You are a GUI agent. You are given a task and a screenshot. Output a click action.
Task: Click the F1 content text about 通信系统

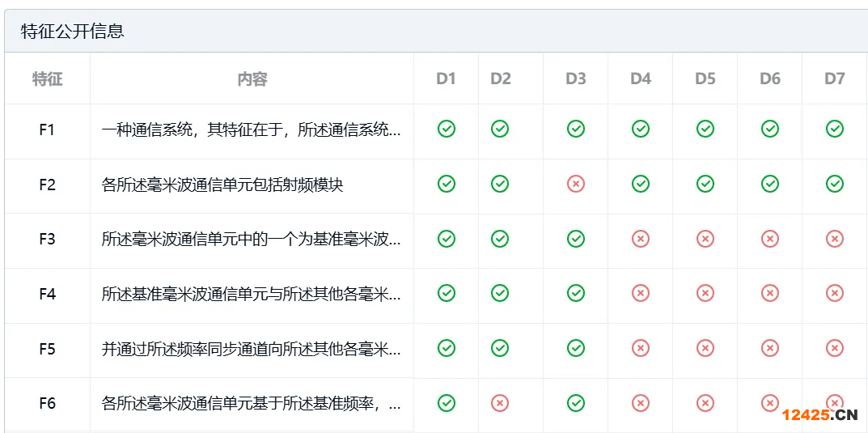coord(251,129)
